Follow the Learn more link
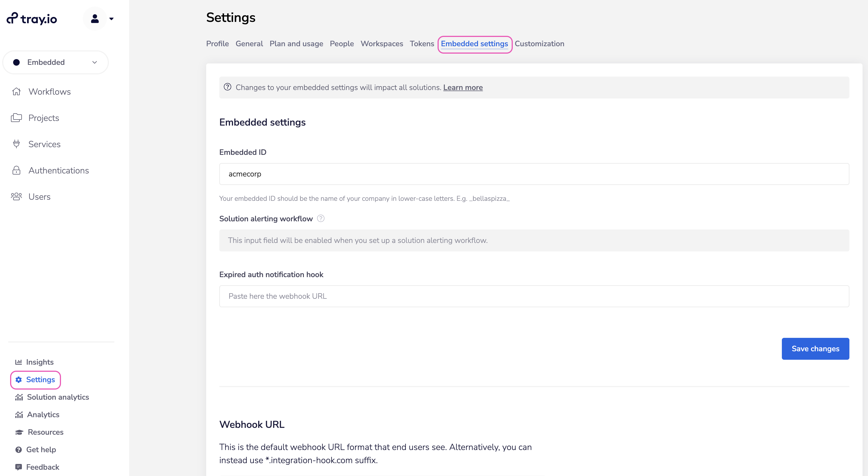The width and height of the screenshot is (868, 476). (x=463, y=88)
